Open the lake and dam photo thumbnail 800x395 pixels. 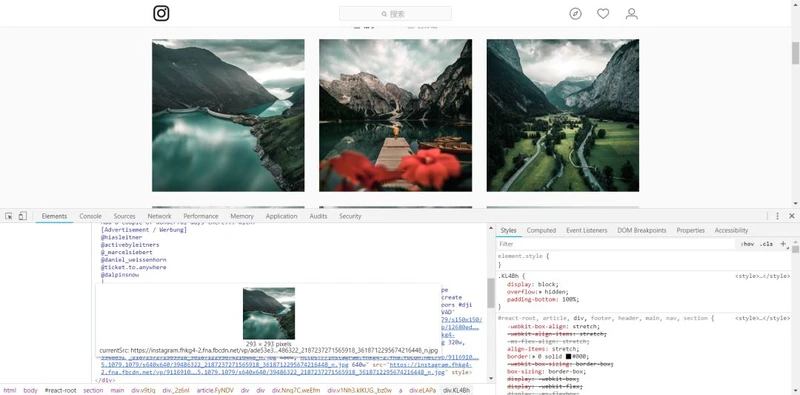click(x=228, y=115)
